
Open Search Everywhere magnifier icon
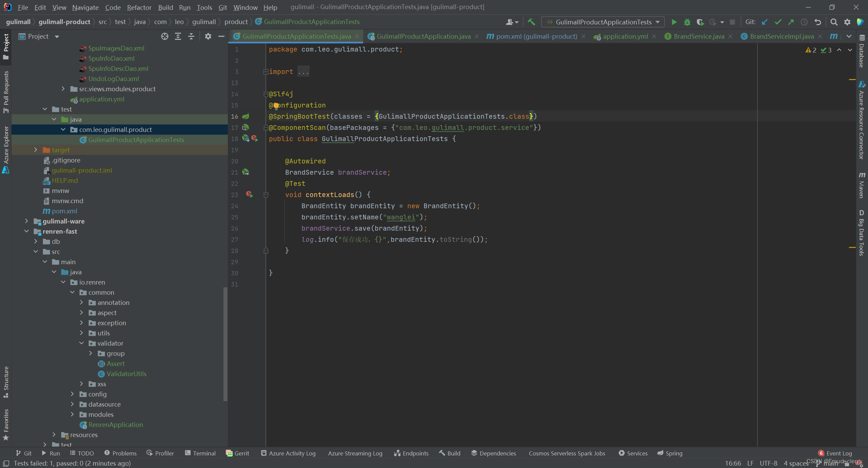pyautogui.click(x=834, y=22)
